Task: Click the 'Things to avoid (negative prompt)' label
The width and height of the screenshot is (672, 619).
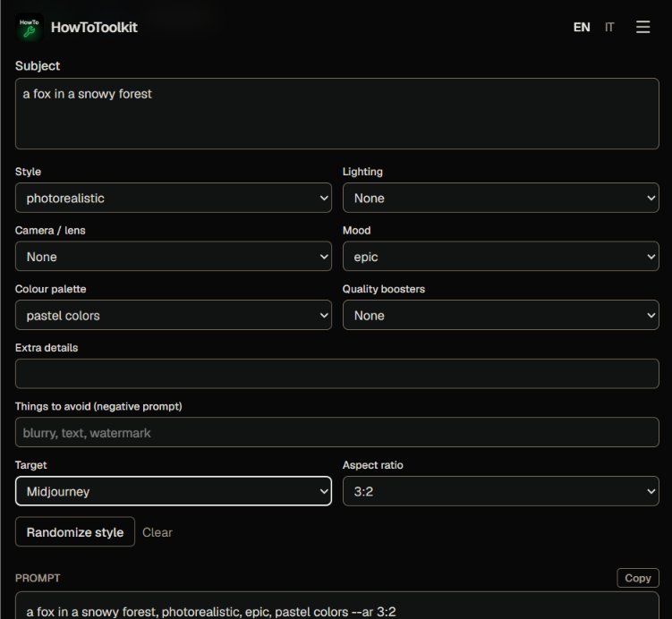Action: point(98,406)
